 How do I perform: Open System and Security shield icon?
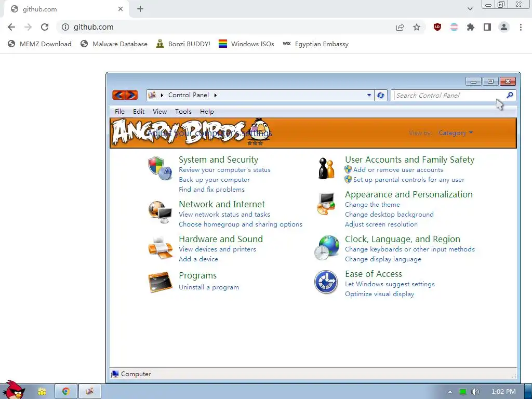[160, 168]
